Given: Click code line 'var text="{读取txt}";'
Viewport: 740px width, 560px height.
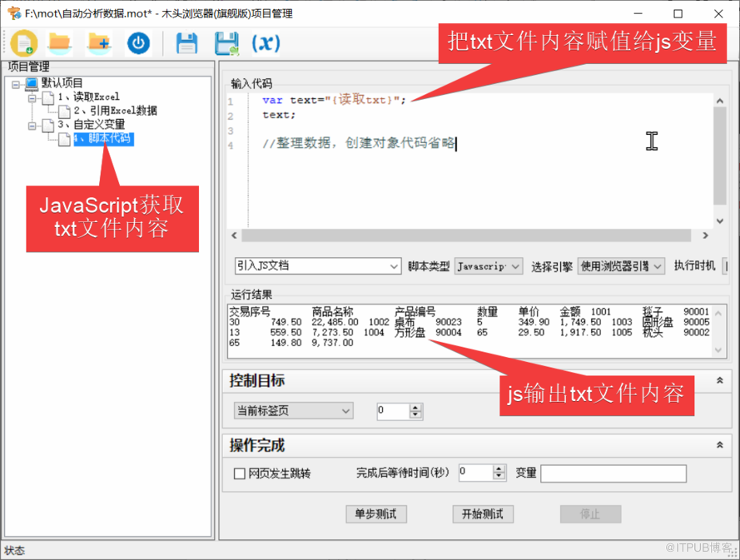Looking at the screenshot, I should point(334,100).
